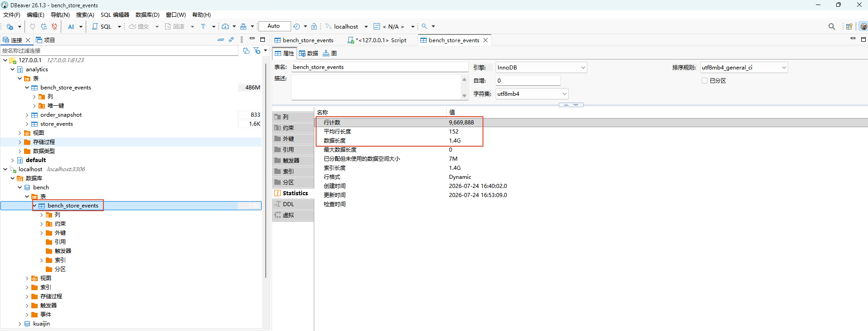Expand the kuaijin database node
The image size is (868, 331).
point(20,324)
